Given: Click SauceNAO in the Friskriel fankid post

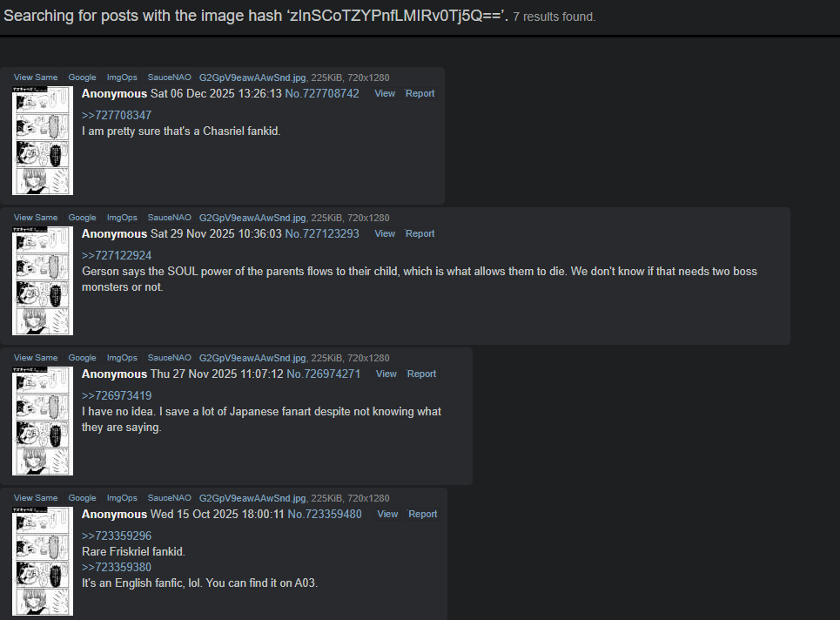Looking at the screenshot, I should click(169, 498).
